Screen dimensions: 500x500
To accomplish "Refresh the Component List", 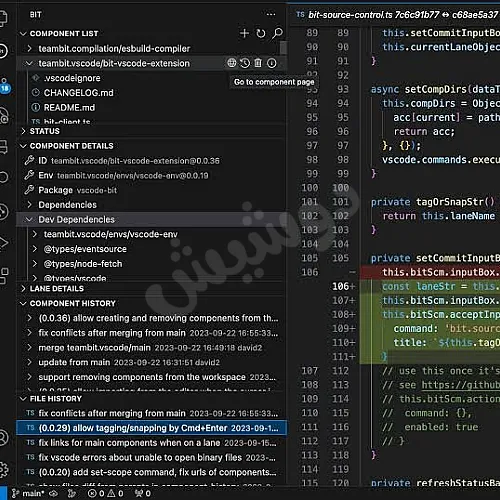I will pos(261,33).
